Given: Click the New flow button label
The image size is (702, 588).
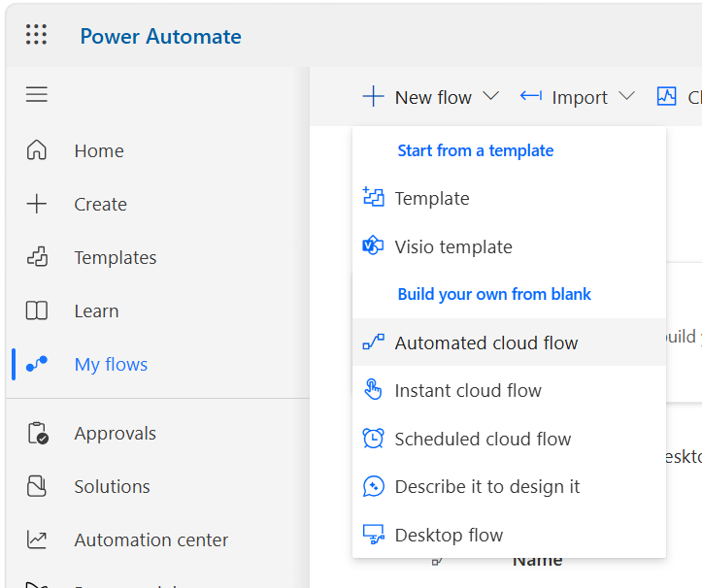Looking at the screenshot, I should click(x=433, y=97).
